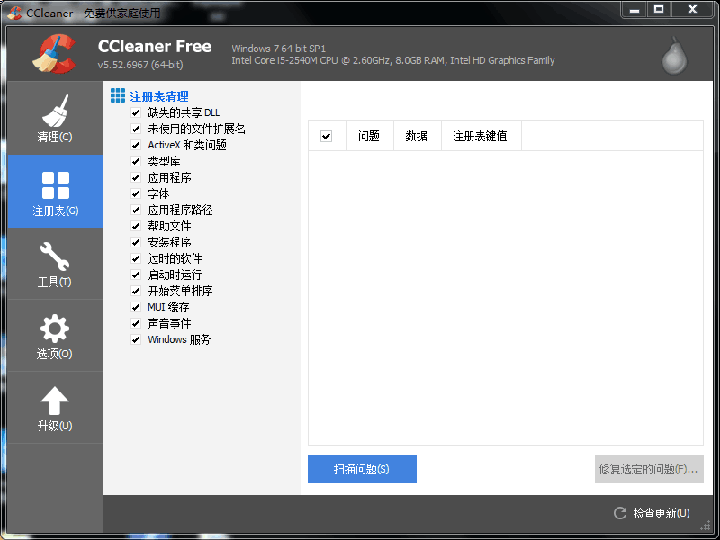The width and height of the screenshot is (720, 540).
Task: Click the registry cleaner grid icon
Action: pos(118,96)
